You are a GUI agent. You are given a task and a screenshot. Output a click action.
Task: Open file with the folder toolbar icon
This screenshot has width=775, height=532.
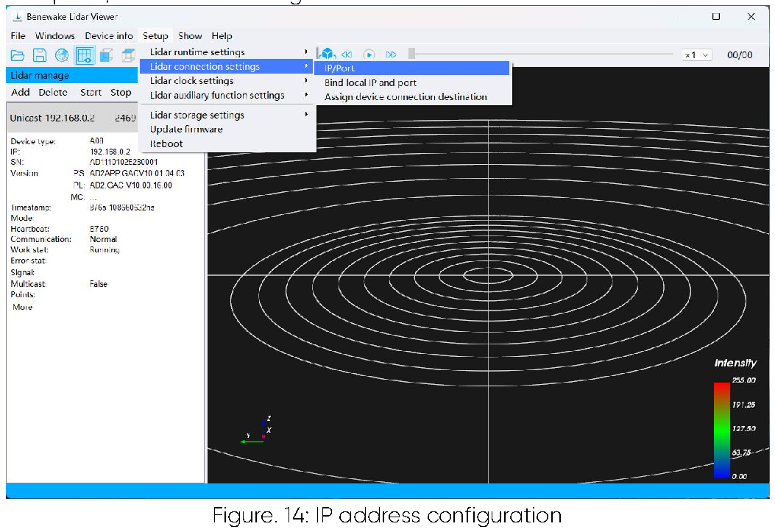click(x=18, y=55)
